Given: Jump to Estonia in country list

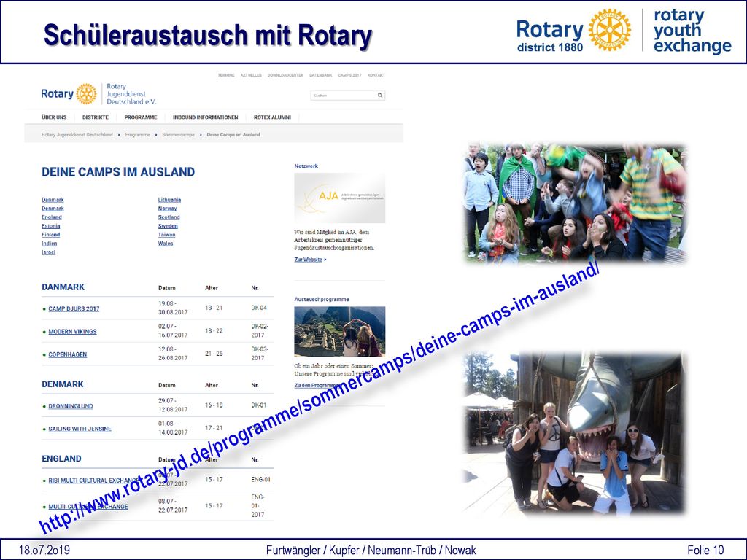Looking at the screenshot, I should [50, 226].
